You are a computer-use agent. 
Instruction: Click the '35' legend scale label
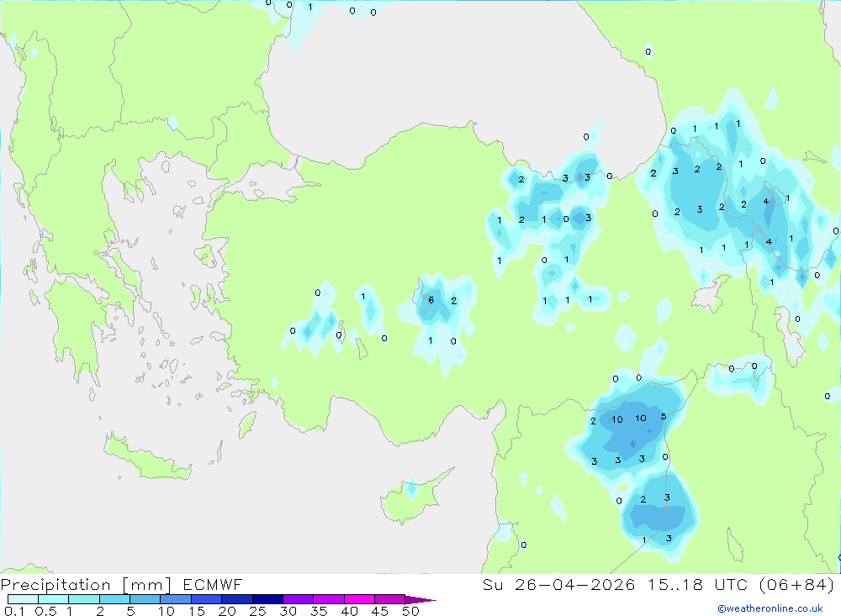[x=319, y=611]
